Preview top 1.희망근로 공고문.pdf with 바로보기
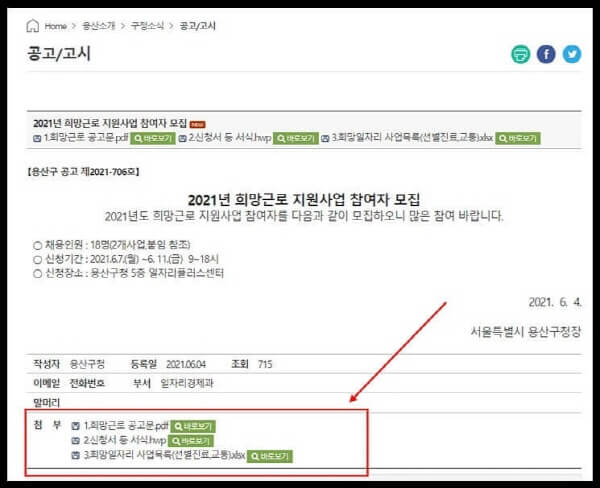The image size is (600, 488). (153, 139)
